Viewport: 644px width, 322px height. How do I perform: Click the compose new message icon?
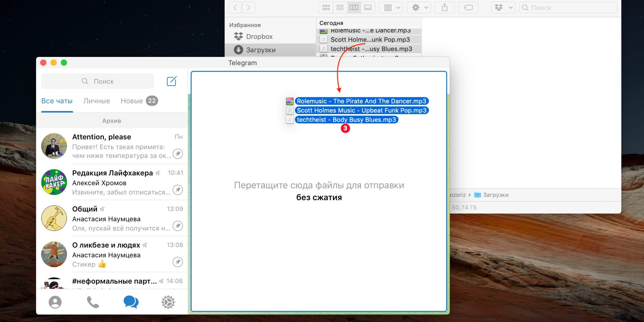pos(172,81)
